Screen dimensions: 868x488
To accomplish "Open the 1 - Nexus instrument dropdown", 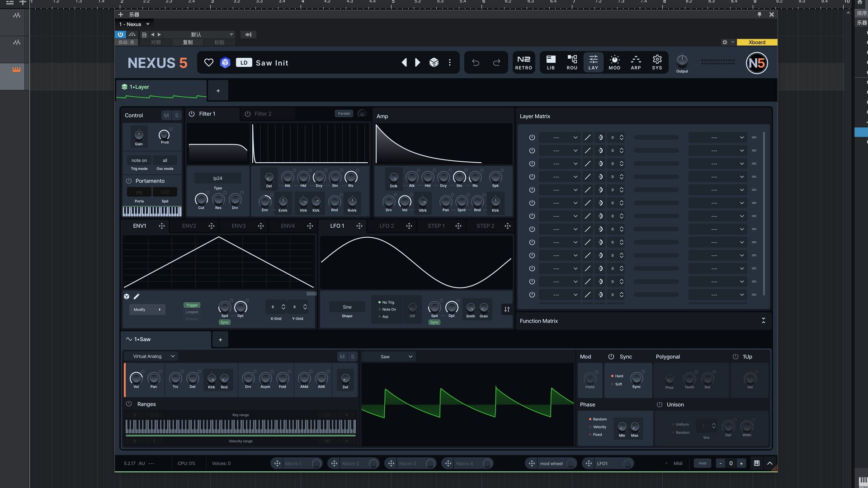I will (x=134, y=24).
